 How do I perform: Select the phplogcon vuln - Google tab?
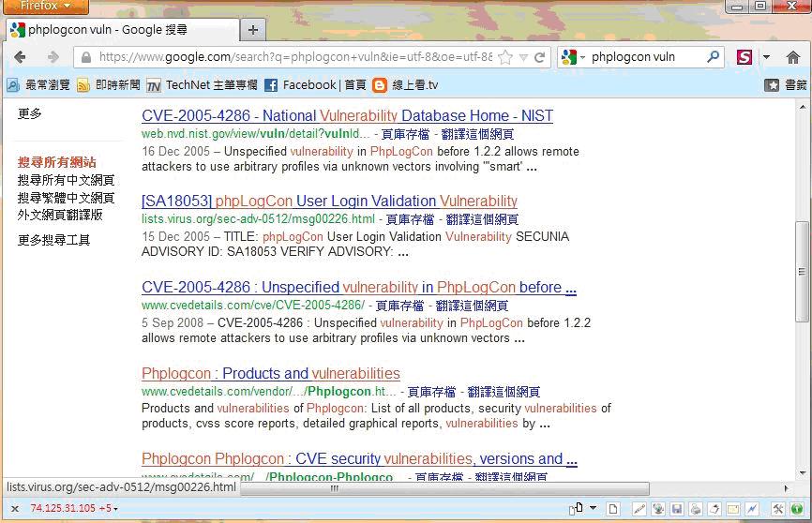point(123,30)
